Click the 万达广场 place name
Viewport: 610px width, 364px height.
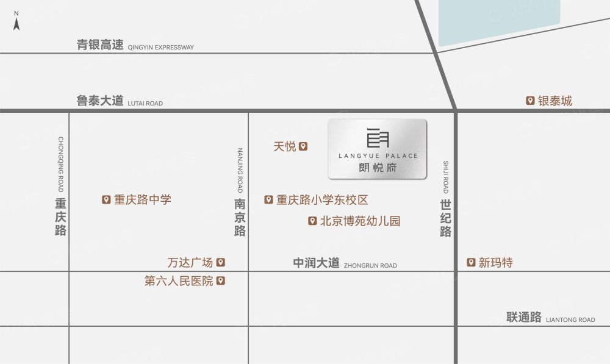[x=190, y=263]
